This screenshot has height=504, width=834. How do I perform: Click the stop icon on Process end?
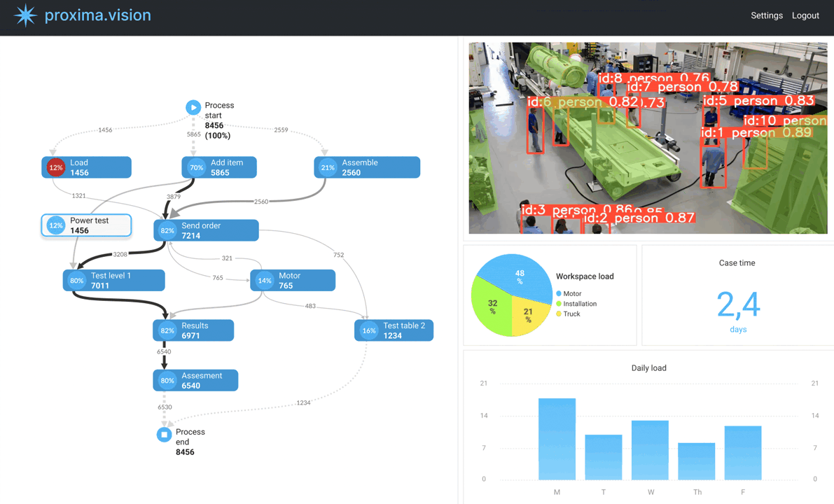[x=164, y=433]
